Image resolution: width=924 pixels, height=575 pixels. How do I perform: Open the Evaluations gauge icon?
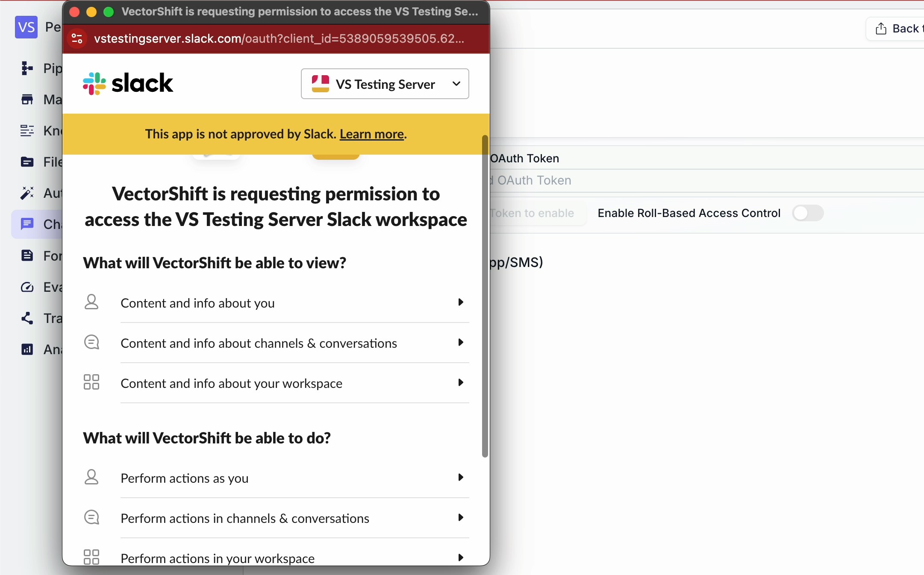point(28,287)
